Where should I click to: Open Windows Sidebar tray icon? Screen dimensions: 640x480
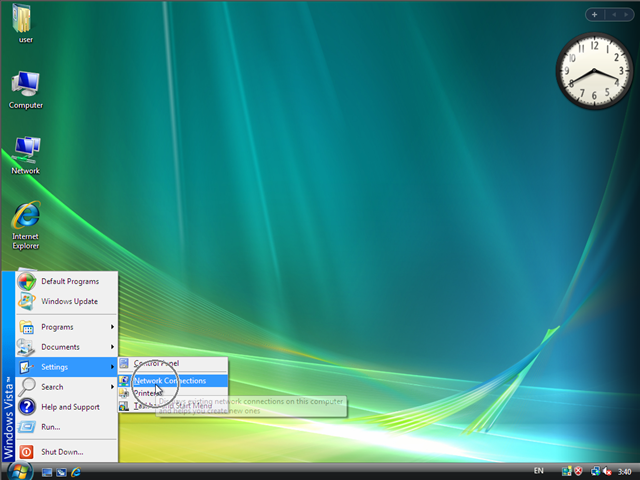pos(566,471)
